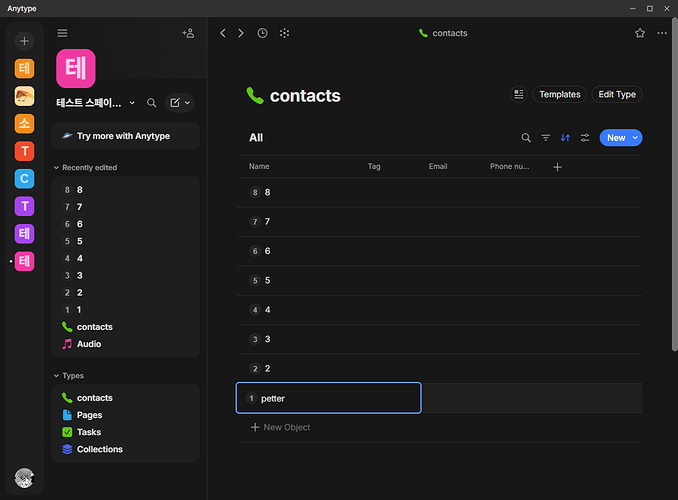Go forward with right arrow
This screenshot has height=500, width=678.
coord(241,33)
